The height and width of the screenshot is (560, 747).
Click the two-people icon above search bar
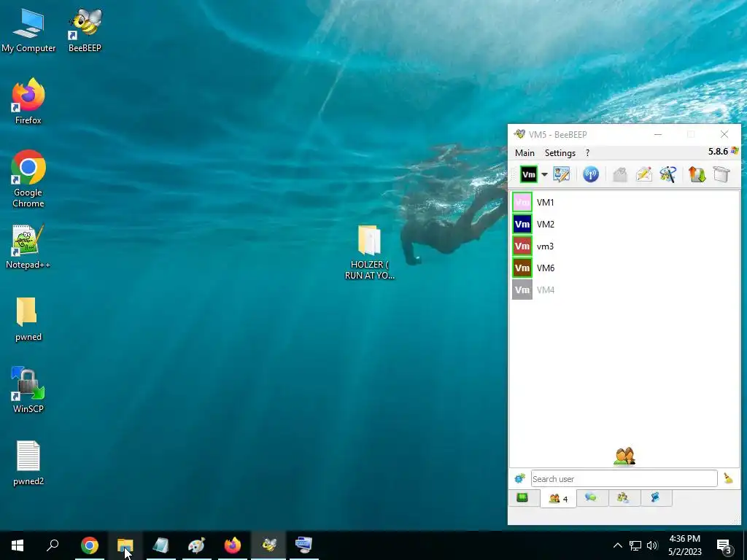pos(624,456)
